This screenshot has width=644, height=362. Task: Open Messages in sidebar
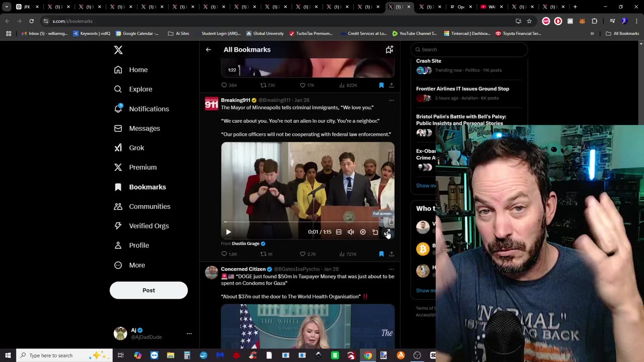tap(137, 128)
